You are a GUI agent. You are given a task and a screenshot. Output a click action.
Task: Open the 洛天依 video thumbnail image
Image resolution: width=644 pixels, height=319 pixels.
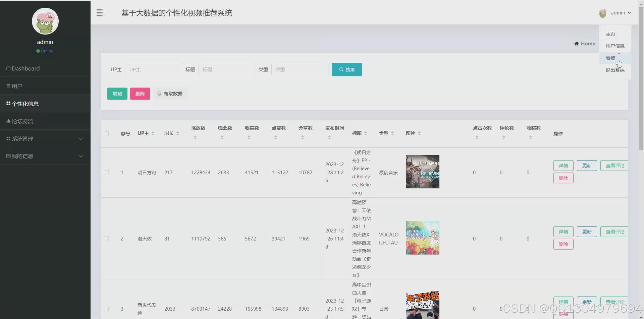[x=423, y=238]
